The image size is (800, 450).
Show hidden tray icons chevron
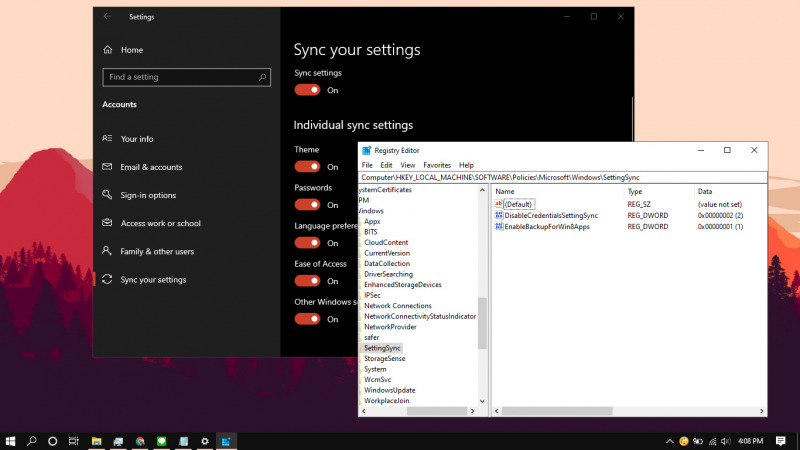point(669,441)
